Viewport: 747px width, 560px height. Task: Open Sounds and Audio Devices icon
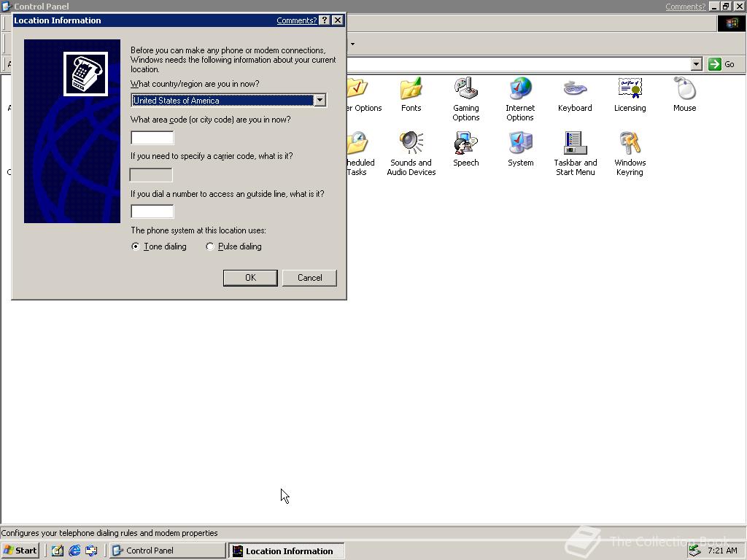[x=411, y=143]
